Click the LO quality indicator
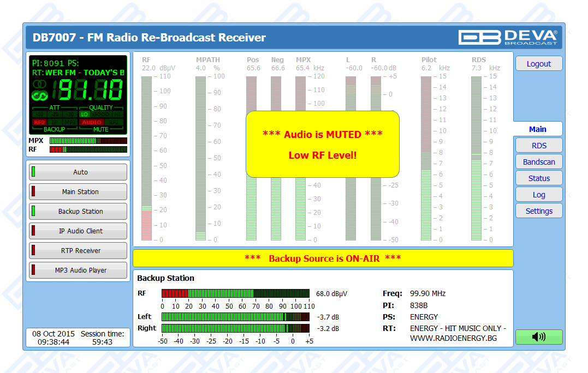 pyautogui.click(x=85, y=115)
